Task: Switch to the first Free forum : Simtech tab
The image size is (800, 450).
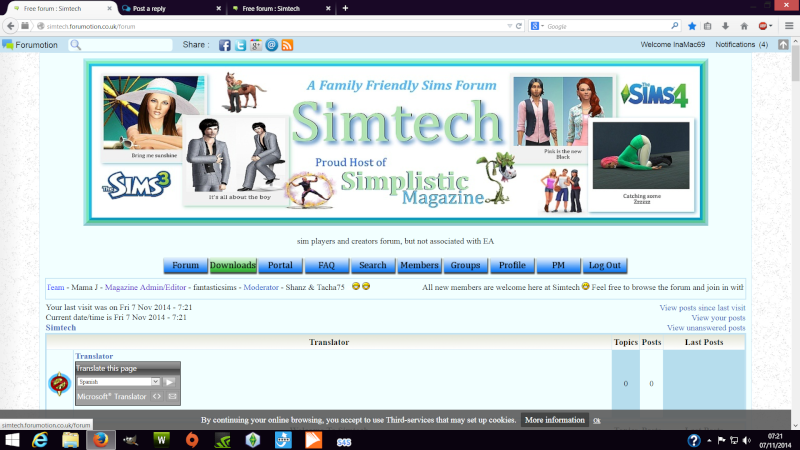Action: click(62, 8)
